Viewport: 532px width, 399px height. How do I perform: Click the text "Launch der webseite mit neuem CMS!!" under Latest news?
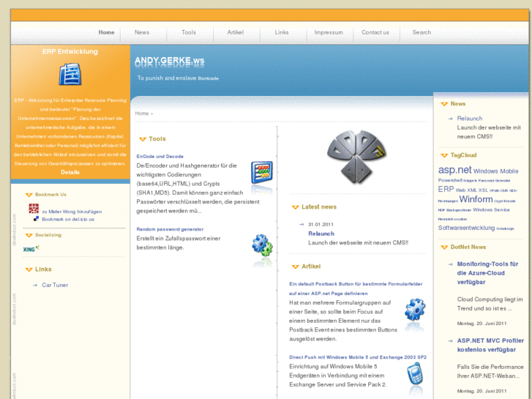(x=359, y=243)
